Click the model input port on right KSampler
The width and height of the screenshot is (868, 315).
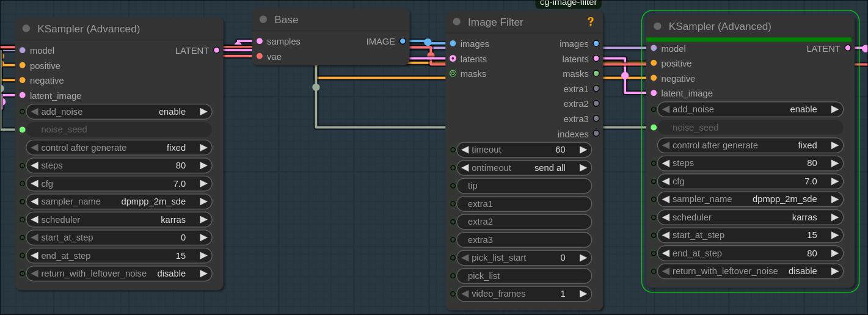point(654,48)
